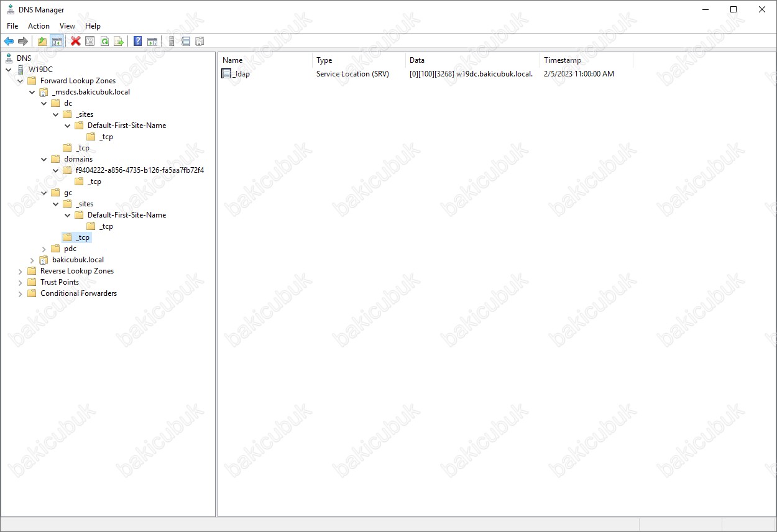Collapse the W19DC server node

coord(9,70)
